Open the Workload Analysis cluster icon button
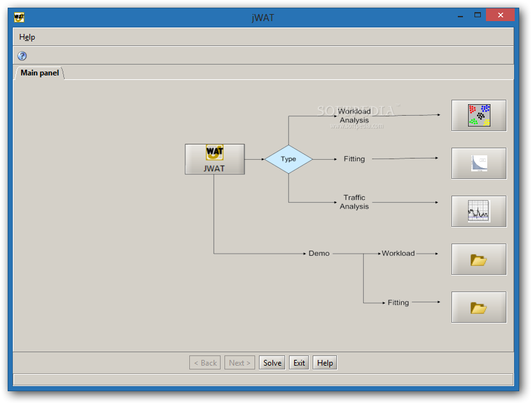 click(479, 115)
